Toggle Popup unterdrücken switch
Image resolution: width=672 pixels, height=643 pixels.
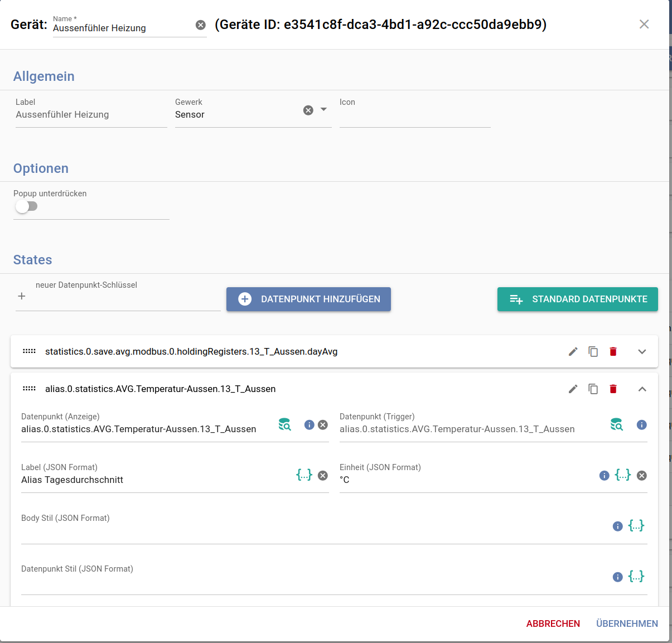(26, 206)
